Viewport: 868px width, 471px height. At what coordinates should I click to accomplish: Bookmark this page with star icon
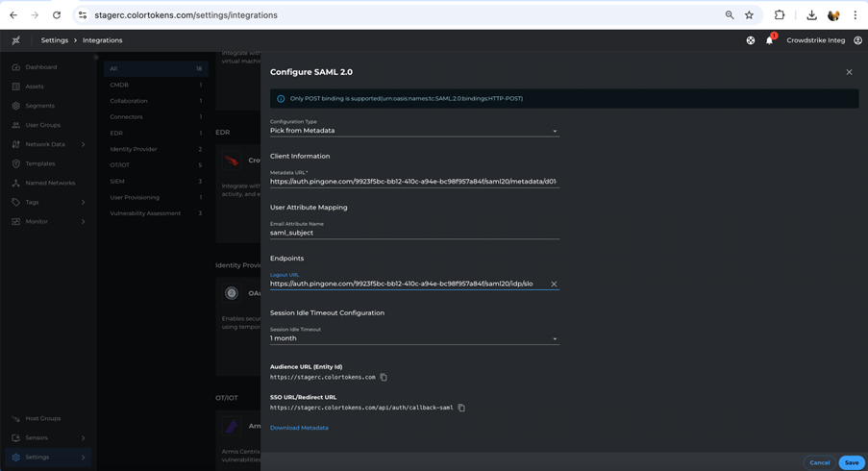tap(749, 15)
